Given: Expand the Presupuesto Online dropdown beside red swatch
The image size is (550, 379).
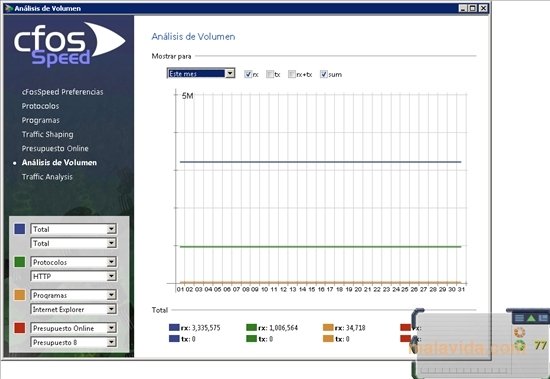Looking at the screenshot, I should pos(74,328).
